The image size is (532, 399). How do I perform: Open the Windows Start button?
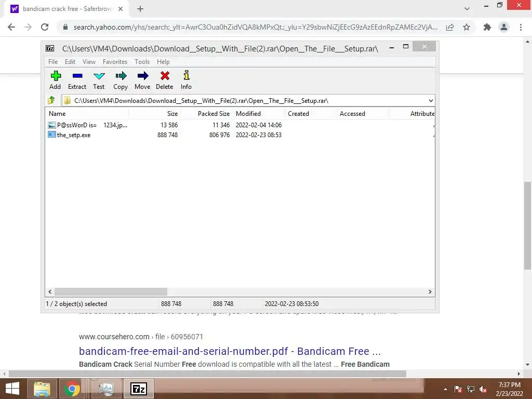(x=12, y=389)
